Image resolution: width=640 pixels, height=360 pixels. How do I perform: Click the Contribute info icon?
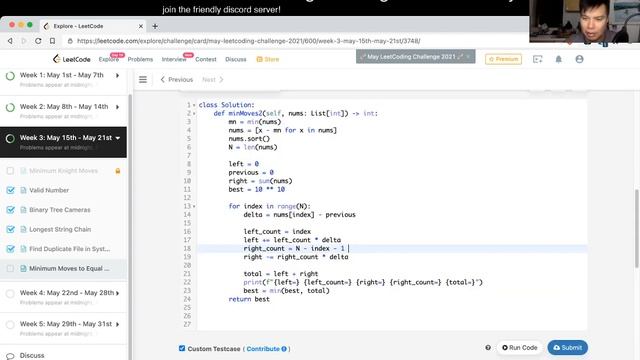point(284,349)
